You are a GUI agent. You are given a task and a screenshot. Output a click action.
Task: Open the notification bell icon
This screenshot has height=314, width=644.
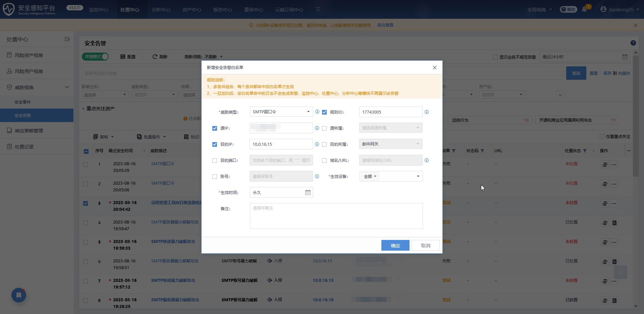(584, 9)
